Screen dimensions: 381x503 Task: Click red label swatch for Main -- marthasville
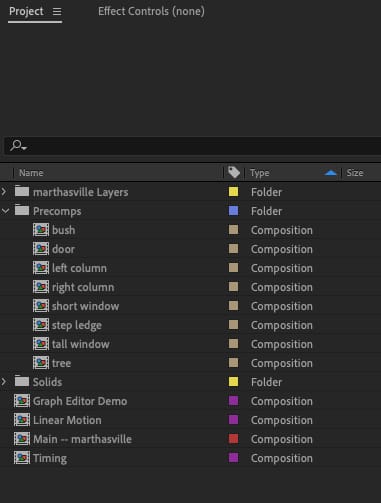233,439
